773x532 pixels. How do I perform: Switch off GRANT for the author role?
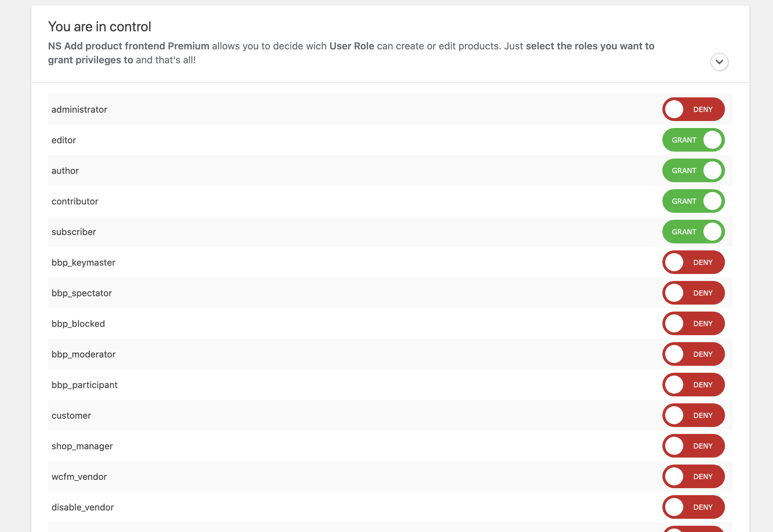[693, 170]
